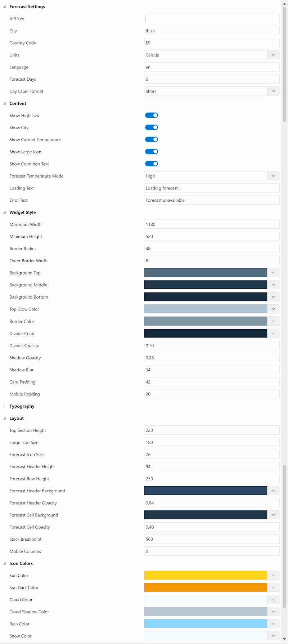Toggle off Show High Low
288x644 pixels.
152,115
